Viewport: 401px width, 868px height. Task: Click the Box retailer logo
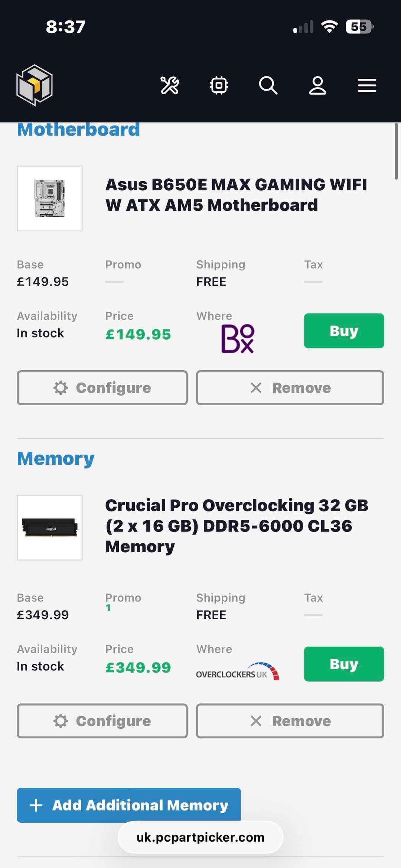pyautogui.click(x=238, y=338)
